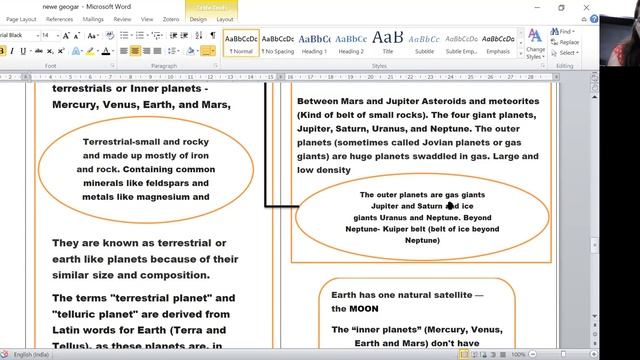Expand the Styles gallery More arrow
This screenshot has height=360, width=640.
click(x=520, y=53)
